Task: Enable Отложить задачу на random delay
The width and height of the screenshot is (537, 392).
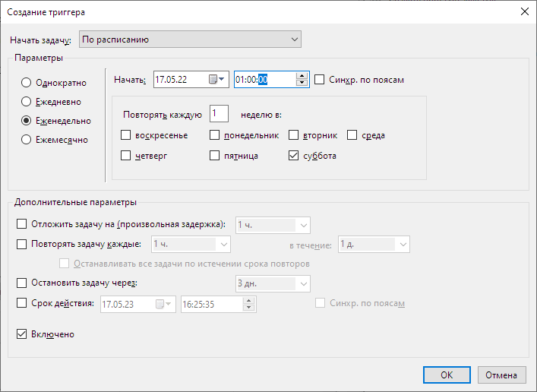Action: point(21,224)
